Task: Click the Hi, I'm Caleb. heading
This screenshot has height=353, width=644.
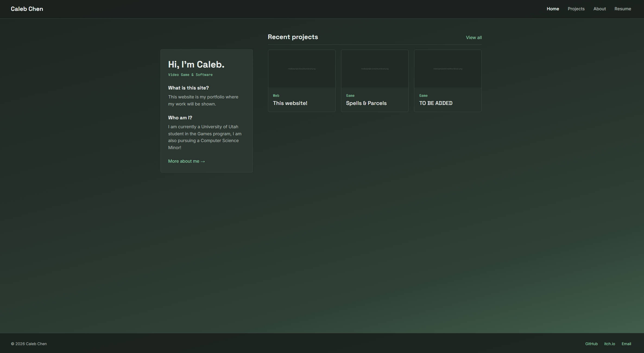Action: [196, 65]
